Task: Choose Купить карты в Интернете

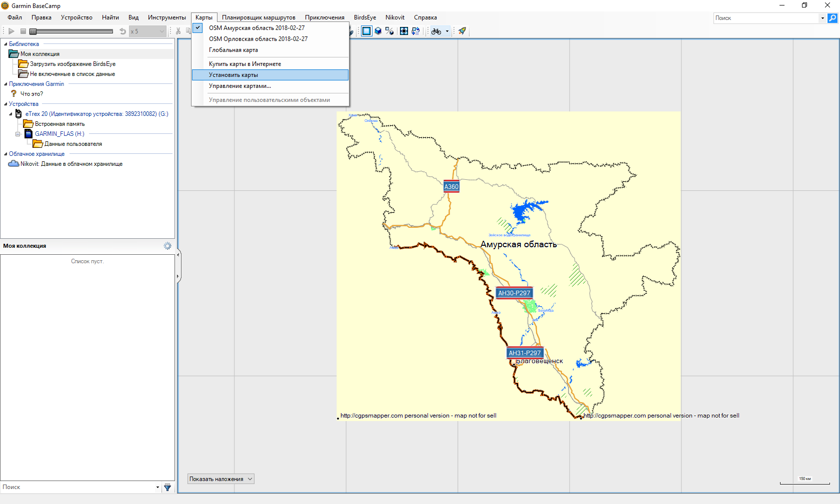Action: tap(270, 64)
